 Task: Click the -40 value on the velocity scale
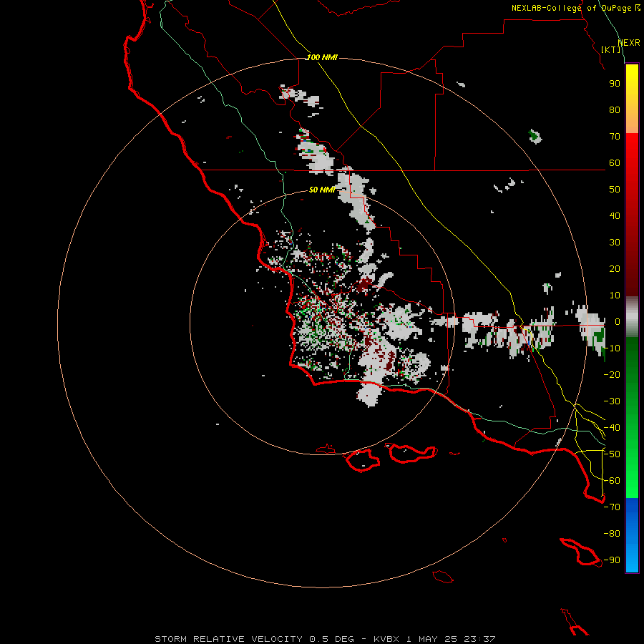click(612, 428)
